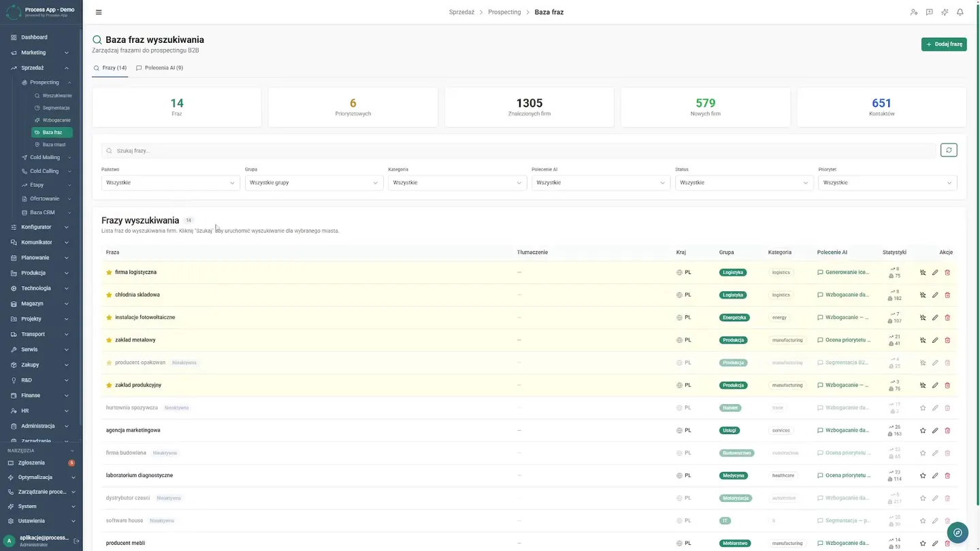Viewport: 980px width, 551px height.
Task: Delete the 'instalacje fotowoltaiczne' phrase
Action: pyautogui.click(x=947, y=318)
